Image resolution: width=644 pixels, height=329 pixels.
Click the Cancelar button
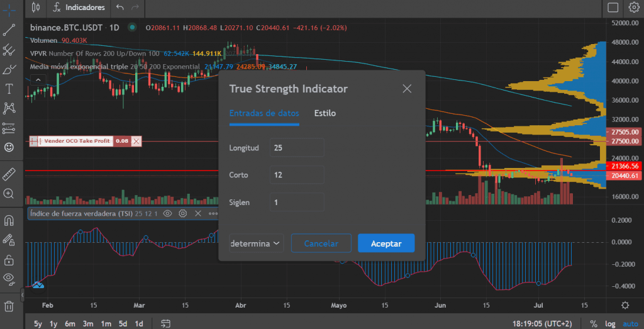click(x=321, y=243)
